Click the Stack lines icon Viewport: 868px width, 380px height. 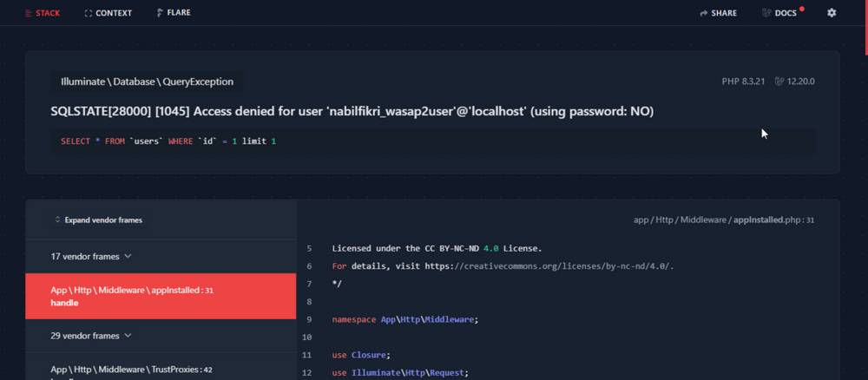click(x=29, y=13)
